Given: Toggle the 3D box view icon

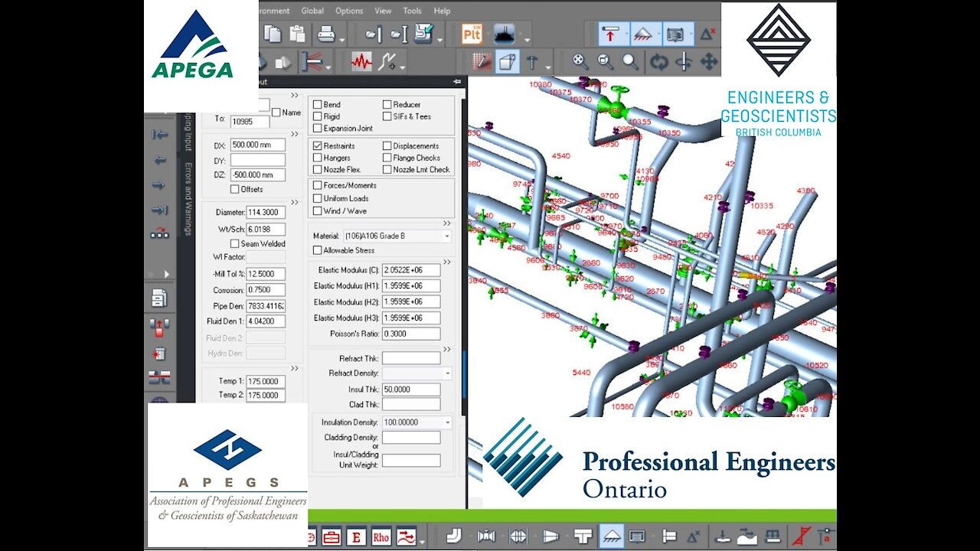Looking at the screenshot, I should [506, 61].
